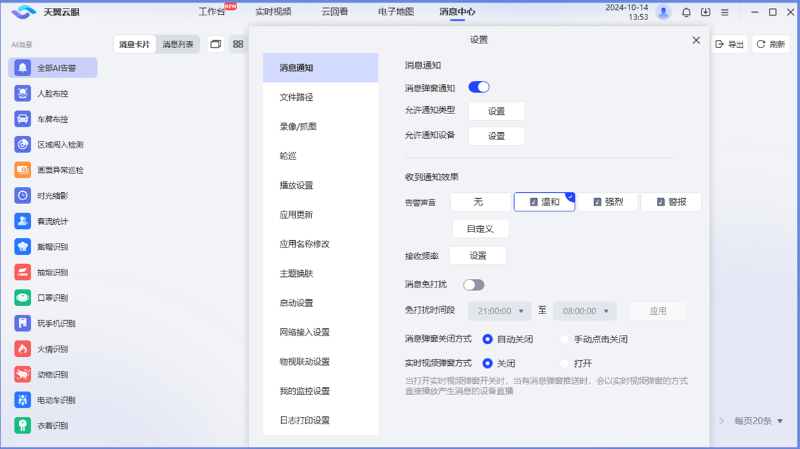Open the 文件路径 settings section

297,97
